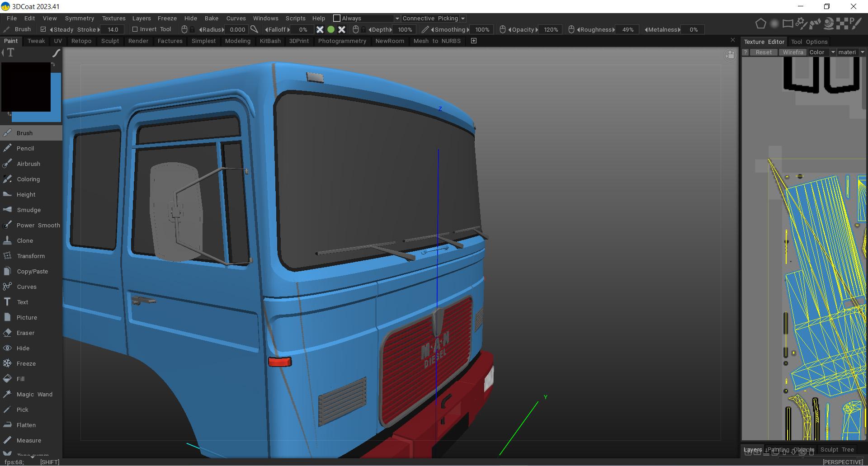868x466 pixels.
Task: Select the Magic Wand tool
Action: click(34, 394)
